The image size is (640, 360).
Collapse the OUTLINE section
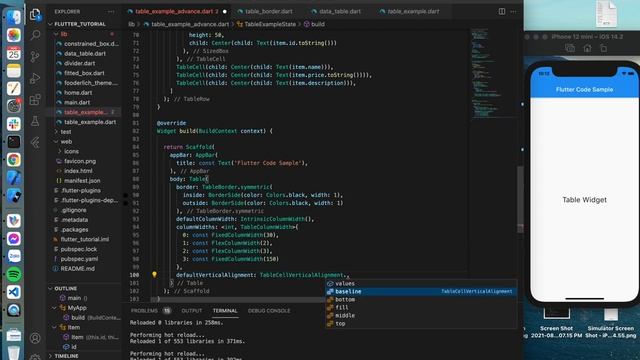[51, 288]
